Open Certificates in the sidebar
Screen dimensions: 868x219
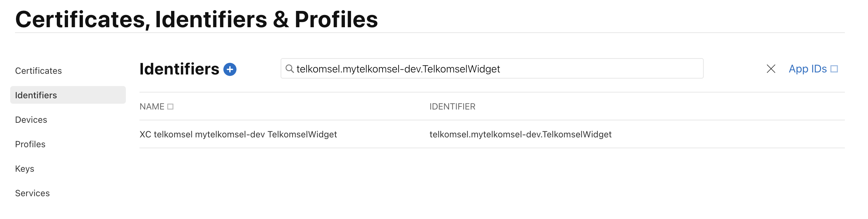[x=38, y=71]
